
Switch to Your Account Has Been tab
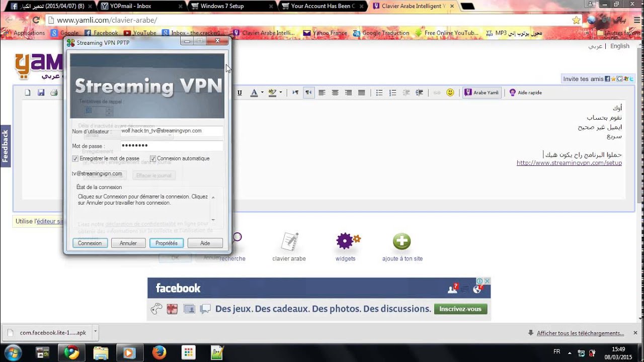[x=323, y=6]
